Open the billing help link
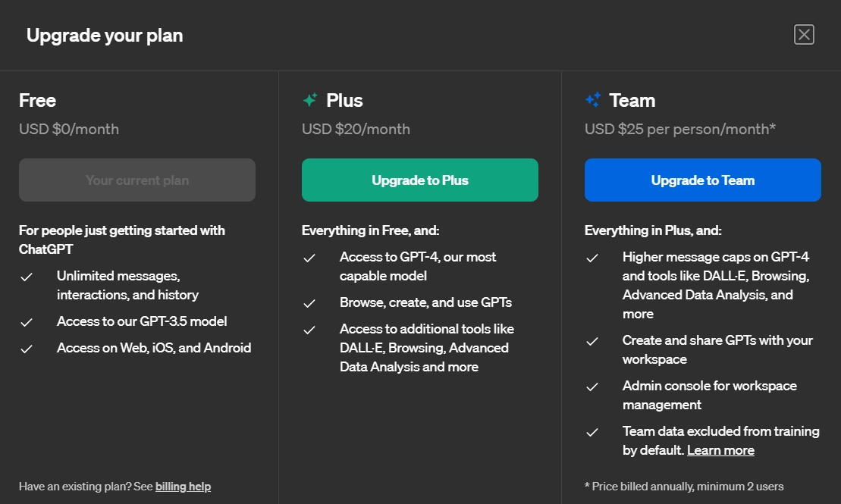The image size is (841, 504). click(x=183, y=487)
